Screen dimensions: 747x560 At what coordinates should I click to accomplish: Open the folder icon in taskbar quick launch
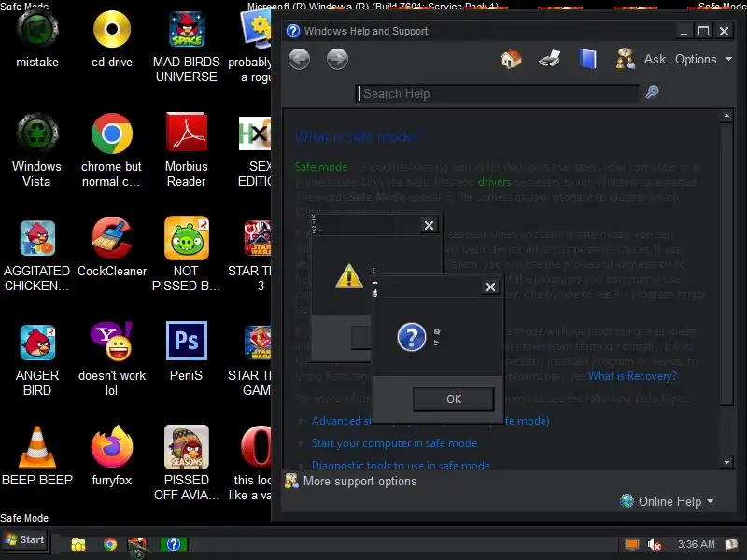pos(78,544)
